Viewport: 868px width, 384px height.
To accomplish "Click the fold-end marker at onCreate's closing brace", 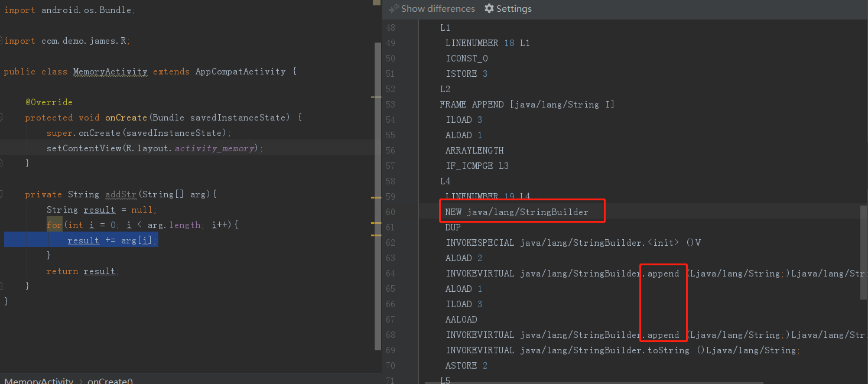I will (2, 163).
